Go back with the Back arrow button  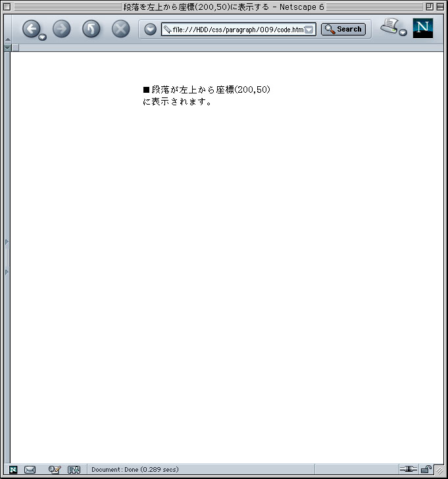pos(31,29)
